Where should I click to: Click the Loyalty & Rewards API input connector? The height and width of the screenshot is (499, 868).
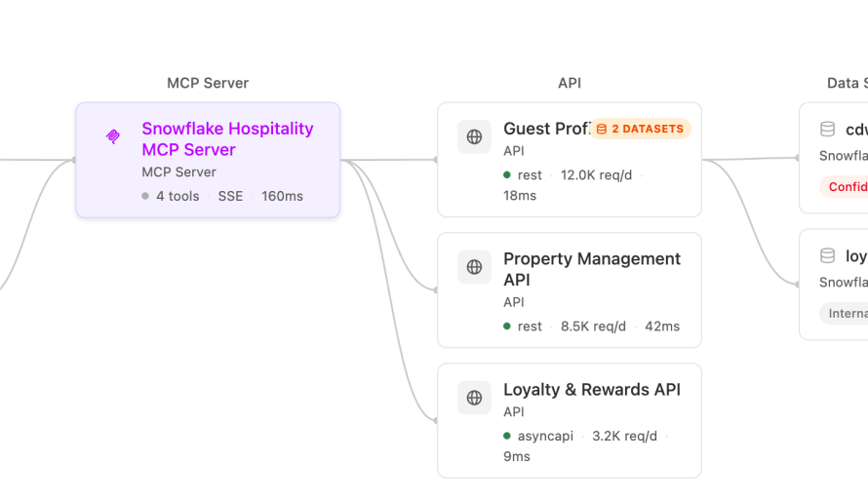[x=436, y=421]
